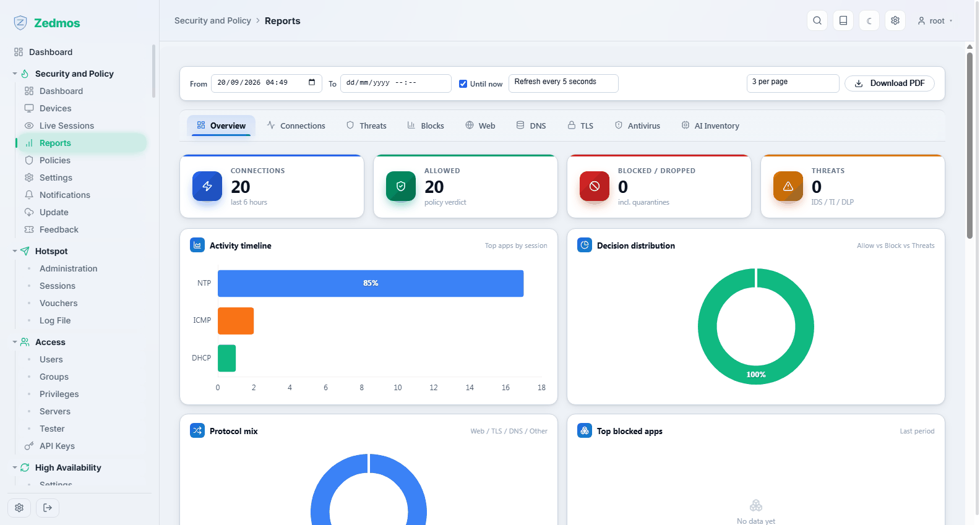Open Log File under Hotspot
The width and height of the screenshot is (980, 525).
55,320
